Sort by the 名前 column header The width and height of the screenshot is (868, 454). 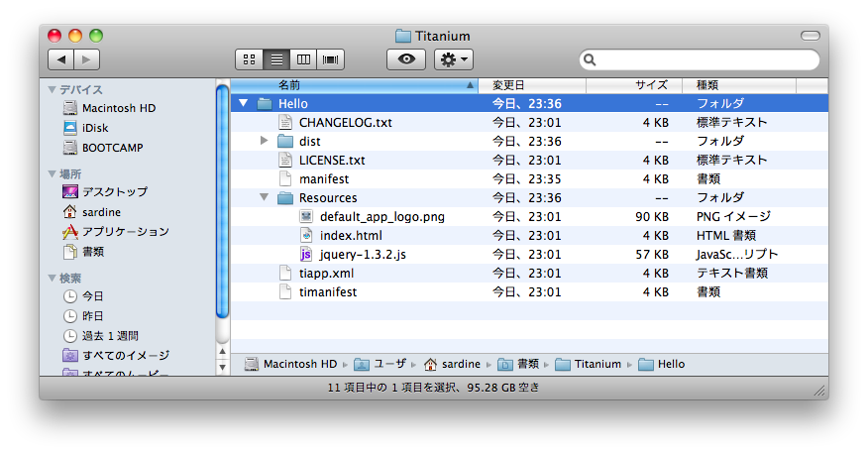[x=355, y=85]
